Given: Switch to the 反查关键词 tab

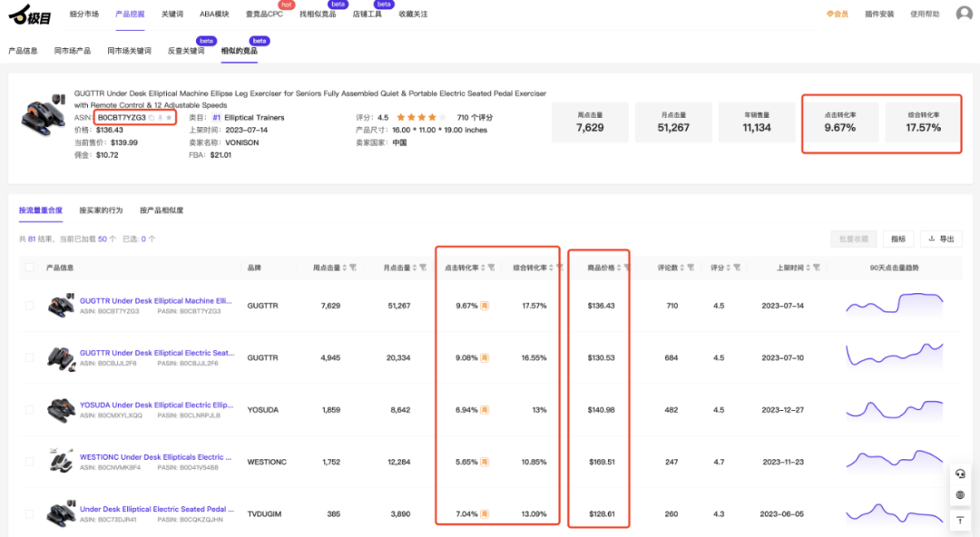Looking at the screenshot, I should (185, 51).
